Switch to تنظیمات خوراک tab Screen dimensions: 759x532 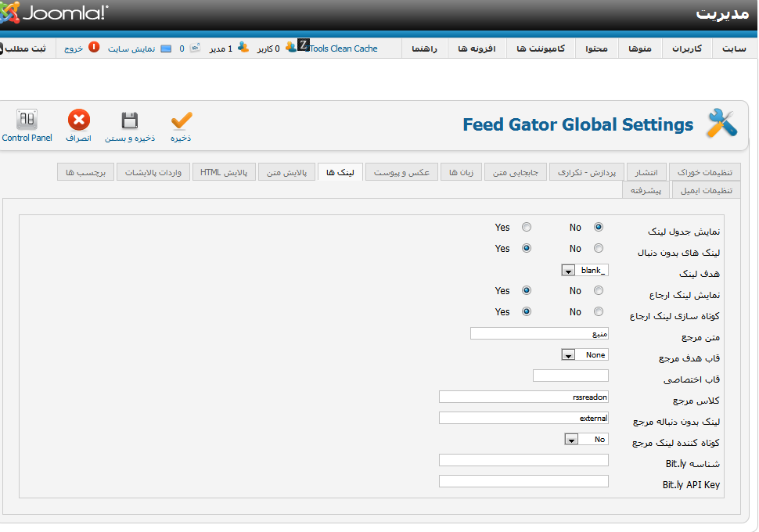point(705,172)
